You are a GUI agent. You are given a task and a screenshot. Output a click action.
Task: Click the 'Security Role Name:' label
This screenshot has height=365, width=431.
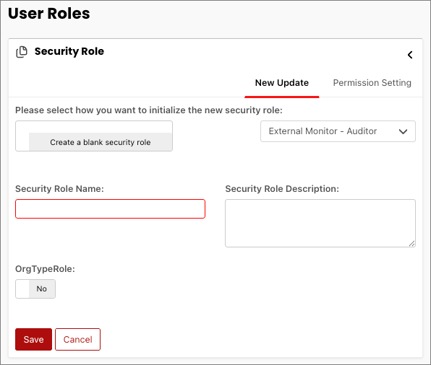(x=59, y=189)
